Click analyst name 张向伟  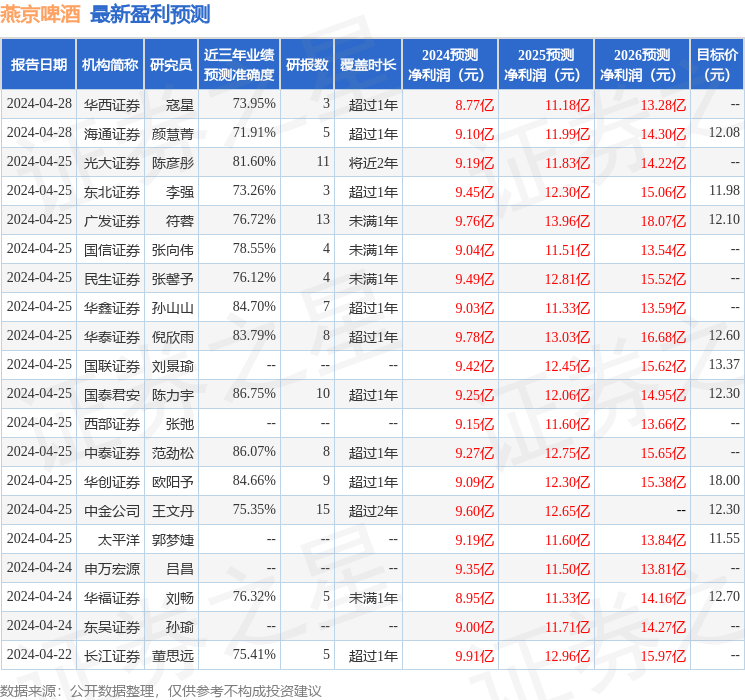[x=173, y=249]
